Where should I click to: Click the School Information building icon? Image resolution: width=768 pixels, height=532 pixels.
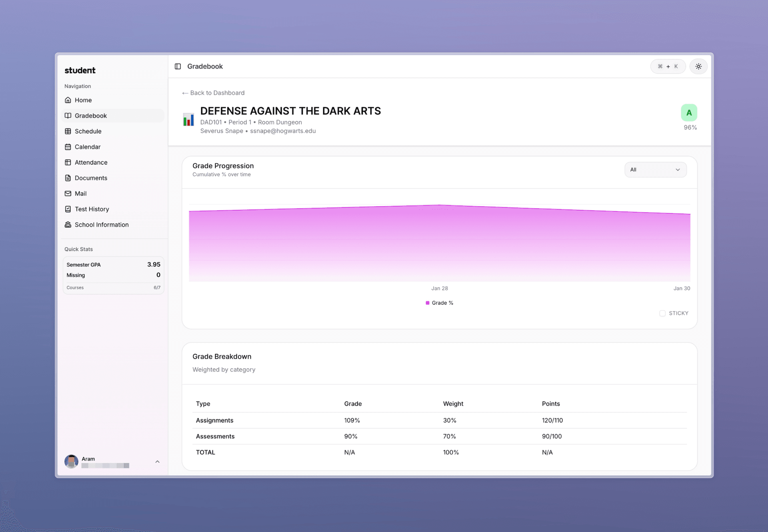click(x=68, y=225)
